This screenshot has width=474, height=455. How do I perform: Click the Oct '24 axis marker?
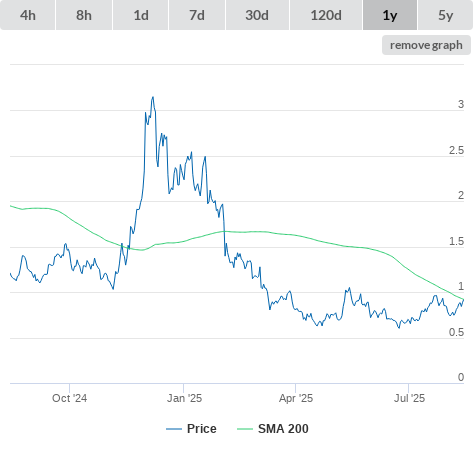coord(69,398)
